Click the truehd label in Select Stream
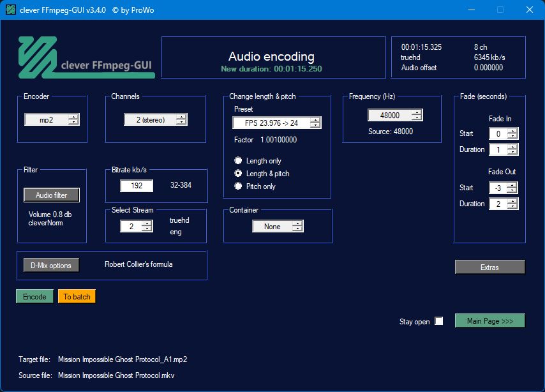545x392 pixels. [179, 220]
